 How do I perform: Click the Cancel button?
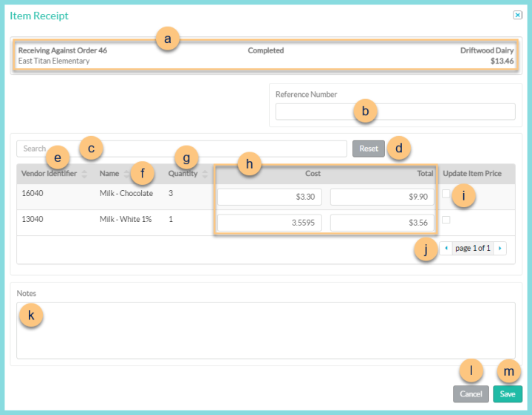pos(471,394)
